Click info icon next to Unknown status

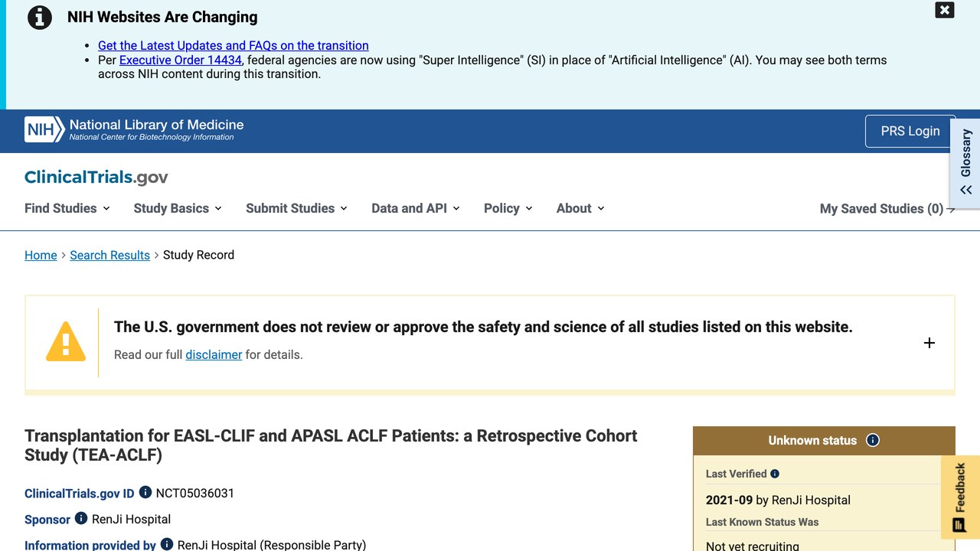pos(873,440)
